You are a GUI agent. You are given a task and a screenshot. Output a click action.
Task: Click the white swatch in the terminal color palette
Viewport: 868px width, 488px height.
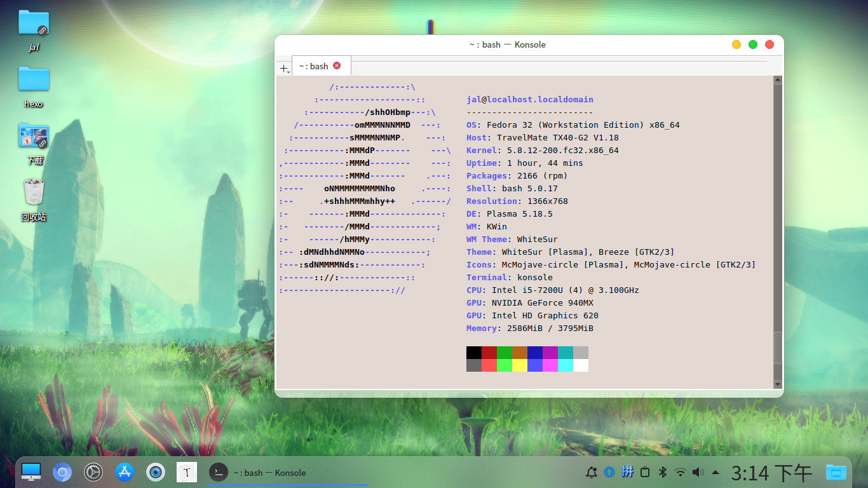click(581, 367)
